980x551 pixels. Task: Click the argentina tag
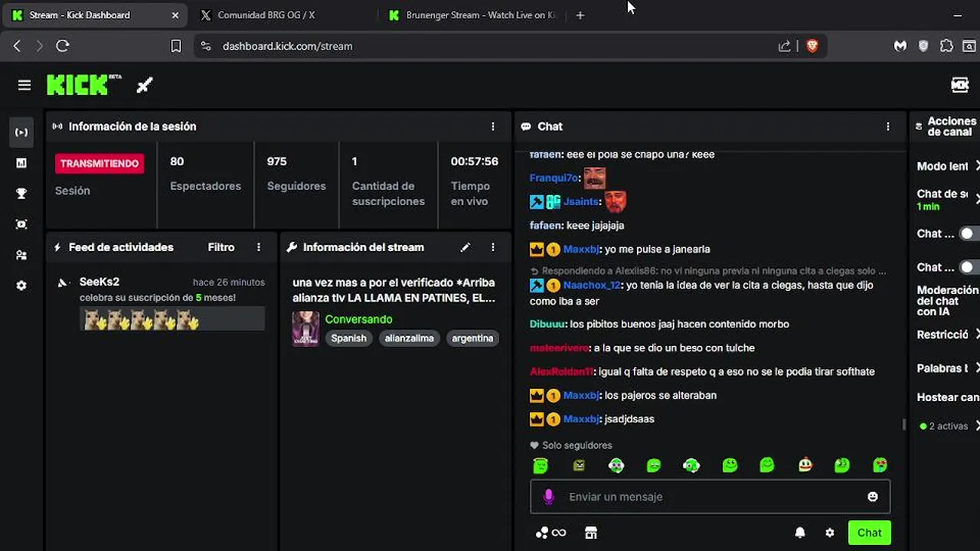pos(472,338)
